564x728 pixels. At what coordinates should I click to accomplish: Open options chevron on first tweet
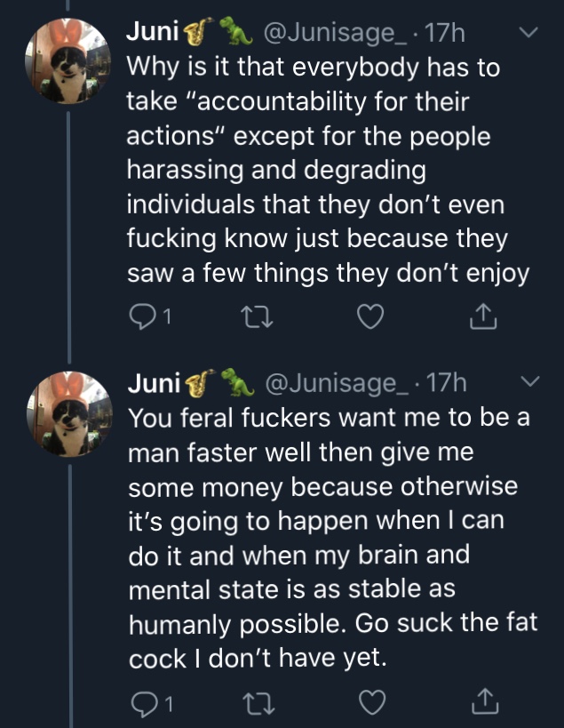coord(528,32)
